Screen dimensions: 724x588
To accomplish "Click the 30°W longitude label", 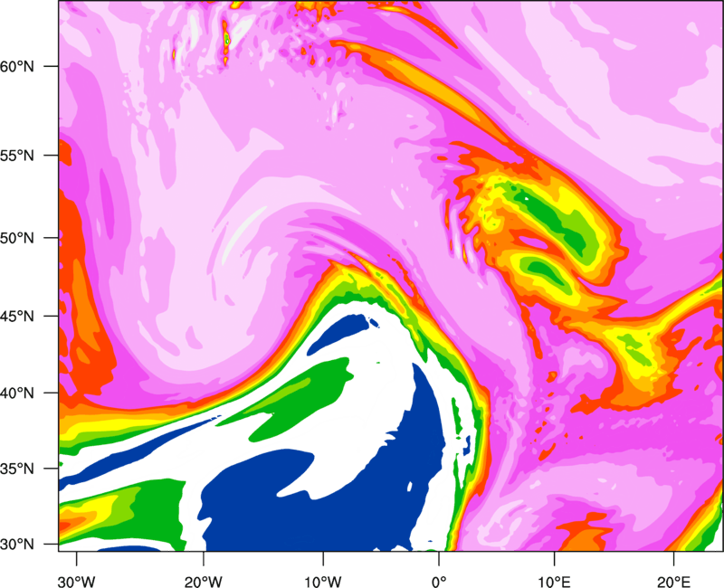I will 77,582.
